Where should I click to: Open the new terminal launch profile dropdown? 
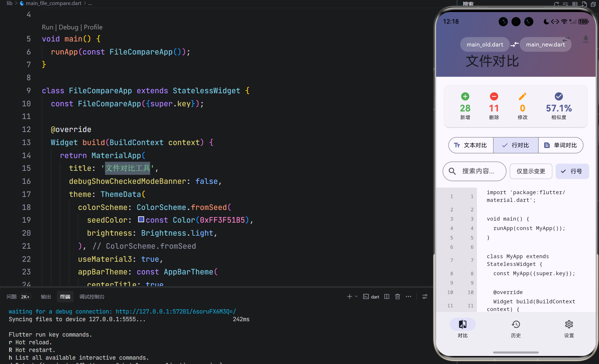click(357, 296)
